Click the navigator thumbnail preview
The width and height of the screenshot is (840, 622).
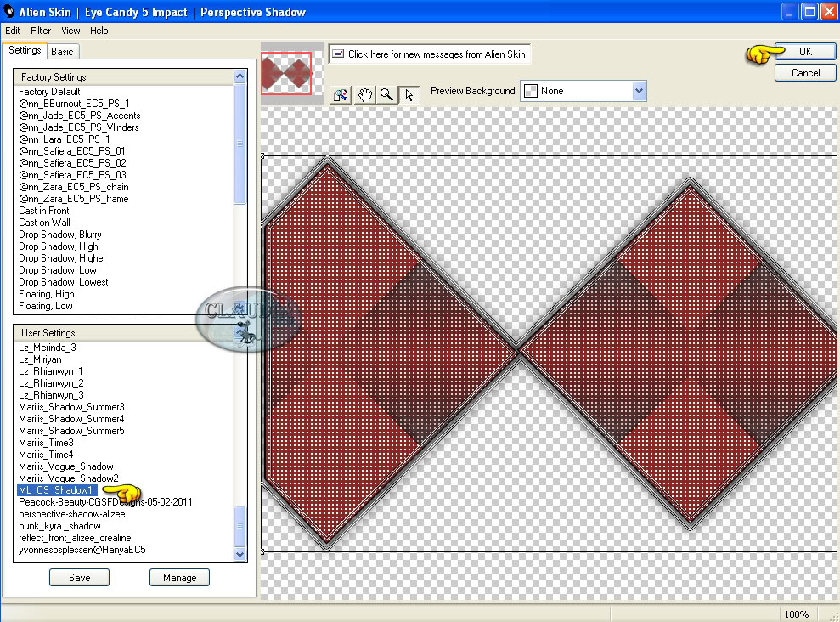pos(286,73)
